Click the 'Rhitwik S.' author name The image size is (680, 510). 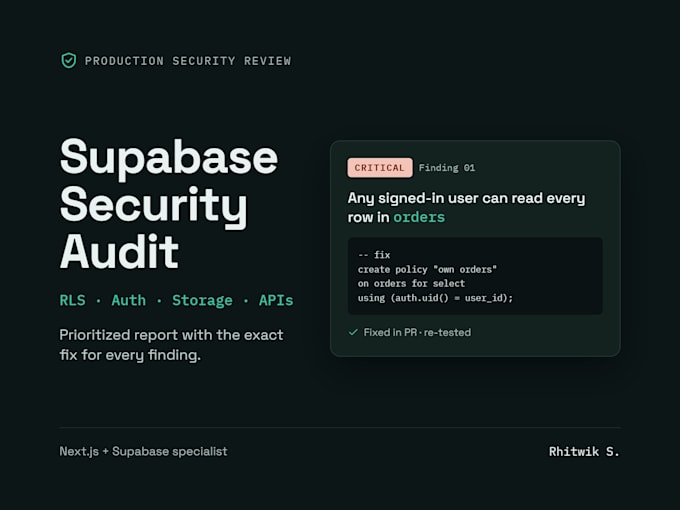point(584,451)
